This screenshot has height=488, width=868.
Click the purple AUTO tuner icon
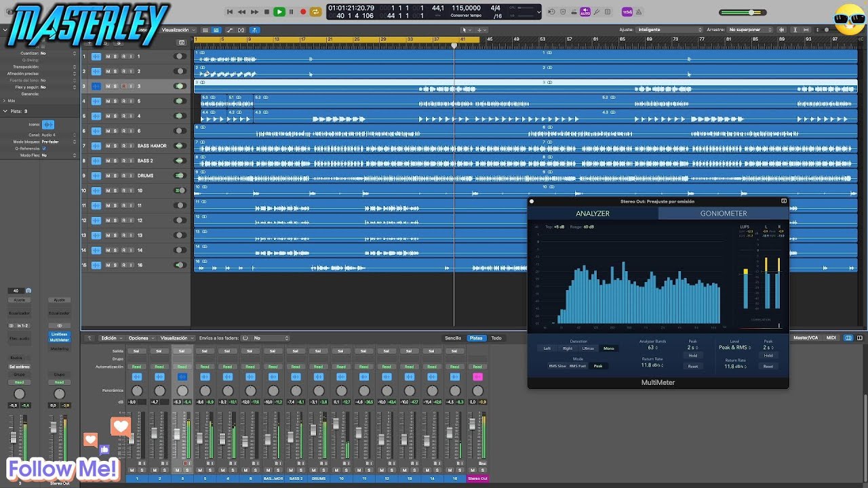tap(585, 12)
